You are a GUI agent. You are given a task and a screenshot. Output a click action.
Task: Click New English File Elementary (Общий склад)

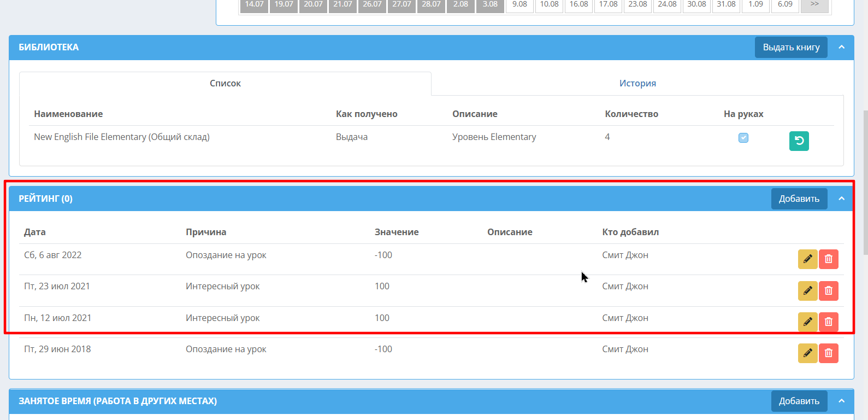point(122,137)
